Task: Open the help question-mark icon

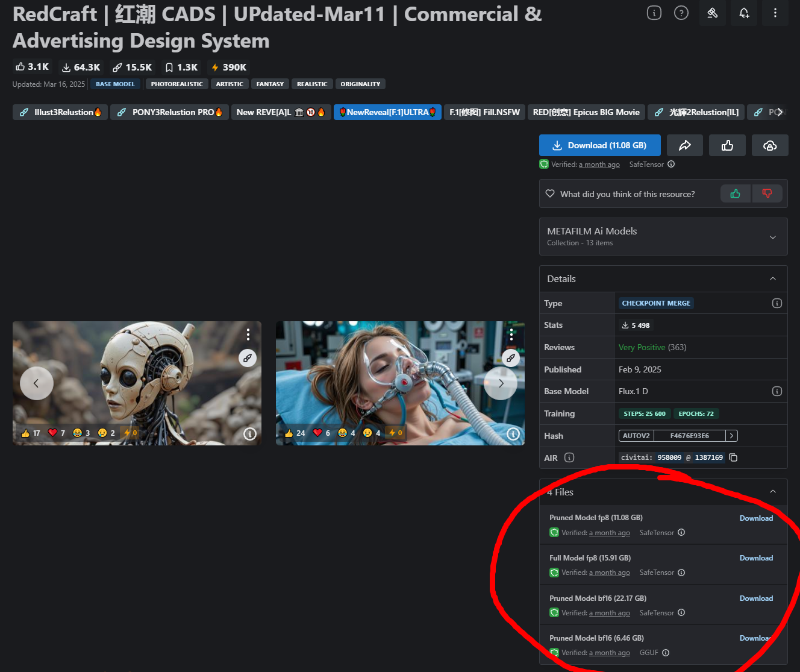Action: click(681, 13)
